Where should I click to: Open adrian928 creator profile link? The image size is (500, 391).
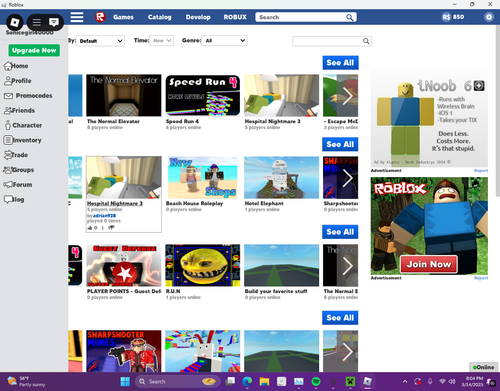pyautogui.click(x=104, y=216)
